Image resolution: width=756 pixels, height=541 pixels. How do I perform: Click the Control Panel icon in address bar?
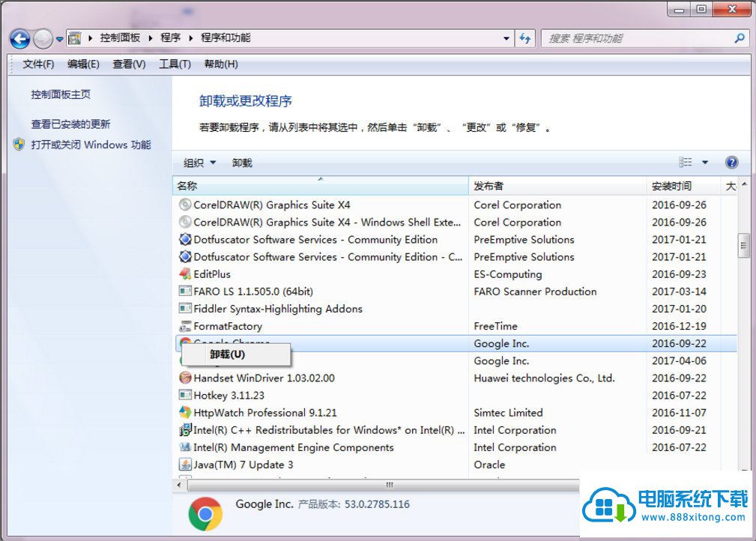tap(74, 38)
